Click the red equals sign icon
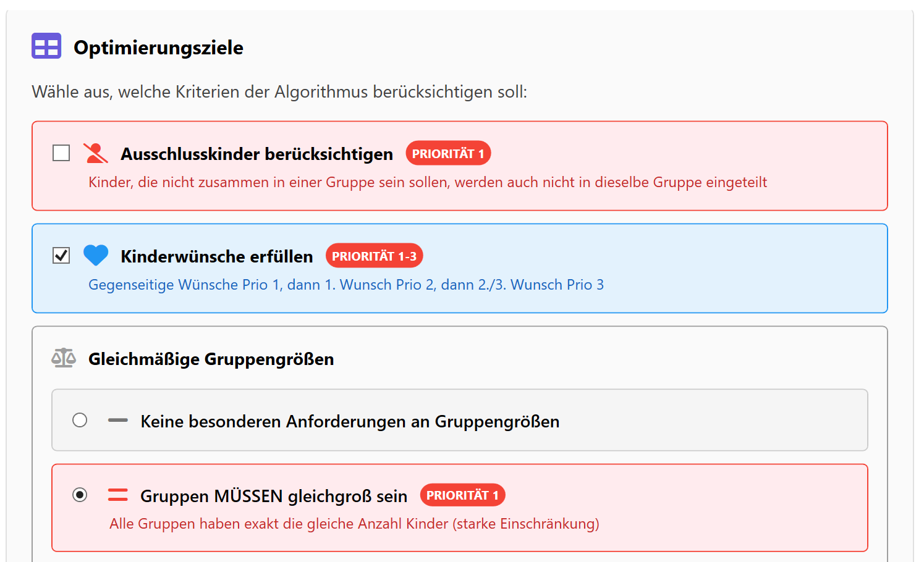This screenshot has height=562, width=924. [117, 495]
